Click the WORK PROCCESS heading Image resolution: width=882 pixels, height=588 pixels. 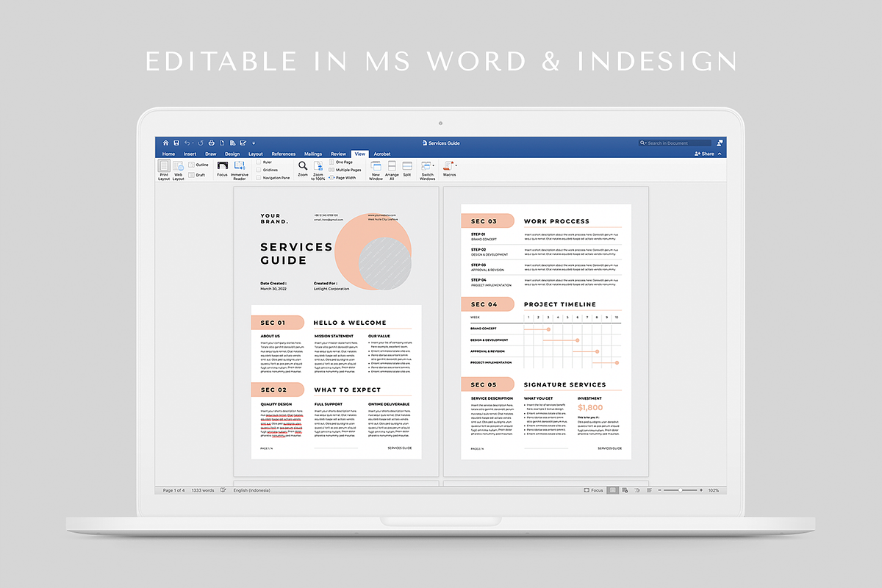[556, 221]
